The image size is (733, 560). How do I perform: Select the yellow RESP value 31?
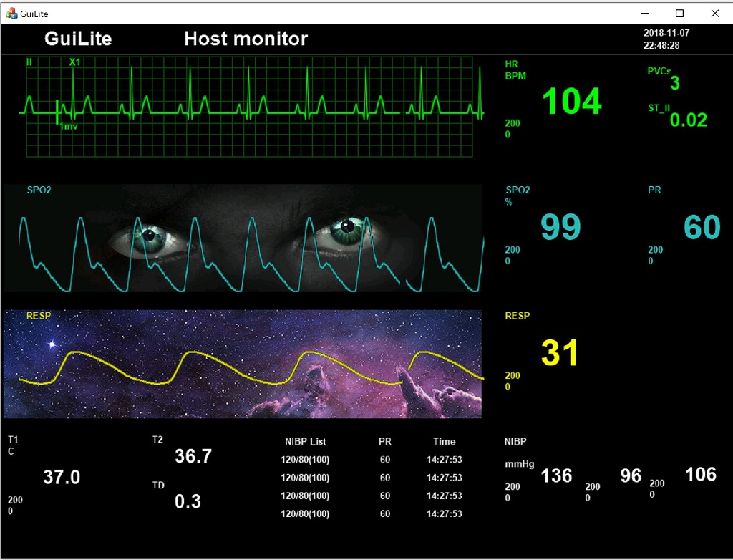tap(560, 353)
